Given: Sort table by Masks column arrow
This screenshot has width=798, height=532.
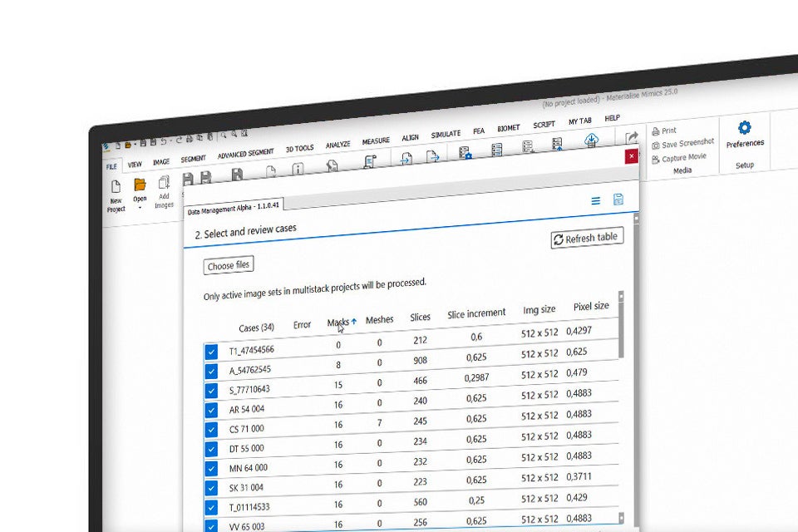Looking at the screenshot, I should [354, 321].
